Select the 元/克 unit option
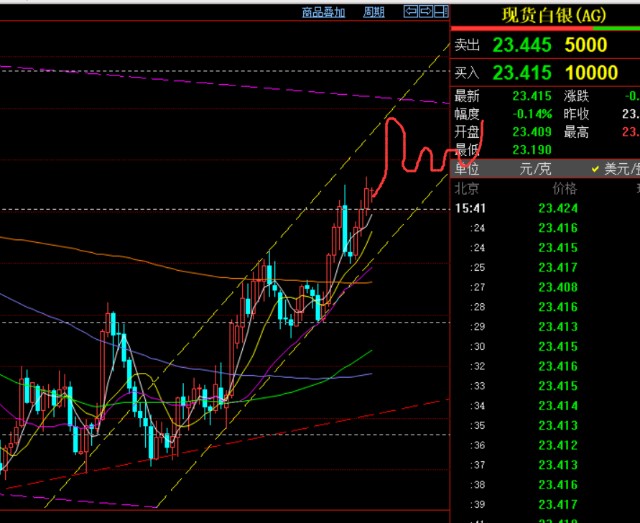Viewport: 640px width, 523px height. point(535,169)
